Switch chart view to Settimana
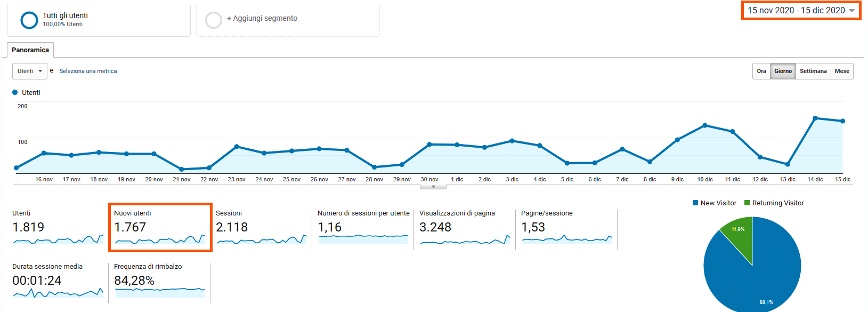The height and width of the screenshot is (312, 868). point(813,71)
